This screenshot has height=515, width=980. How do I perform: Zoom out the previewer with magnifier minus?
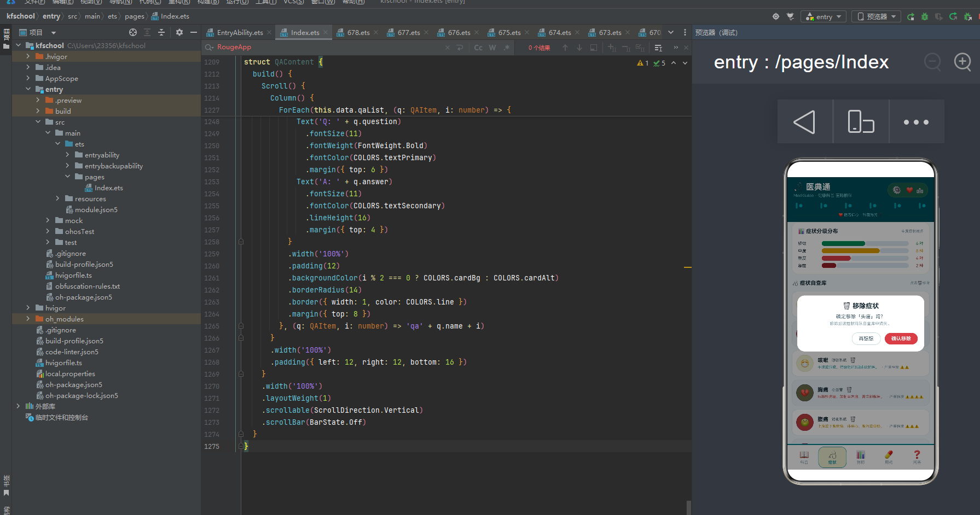[933, 62]
